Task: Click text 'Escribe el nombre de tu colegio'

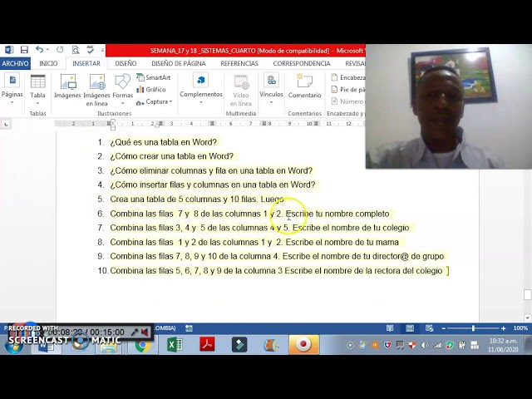Action: tap(351, 228)
